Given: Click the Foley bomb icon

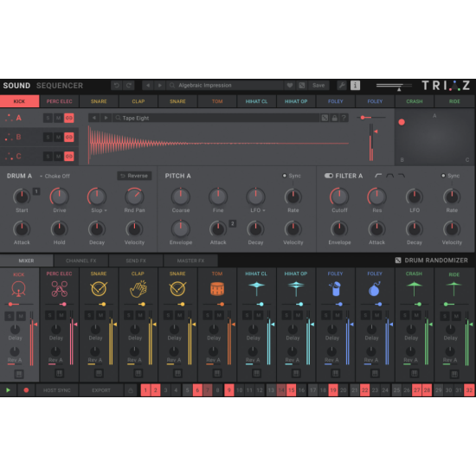Looking at the screenshot, I should pyautogui.click(x=374, y=288).
